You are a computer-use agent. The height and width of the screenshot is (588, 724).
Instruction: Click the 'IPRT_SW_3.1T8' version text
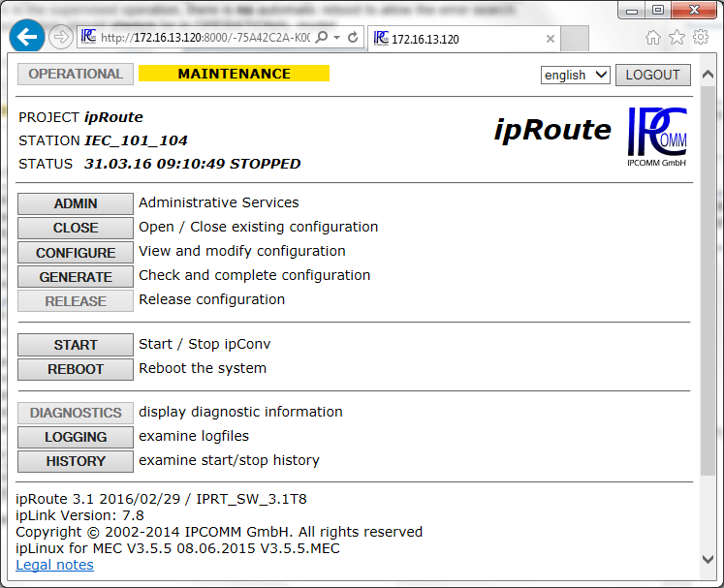coord(251,499)
